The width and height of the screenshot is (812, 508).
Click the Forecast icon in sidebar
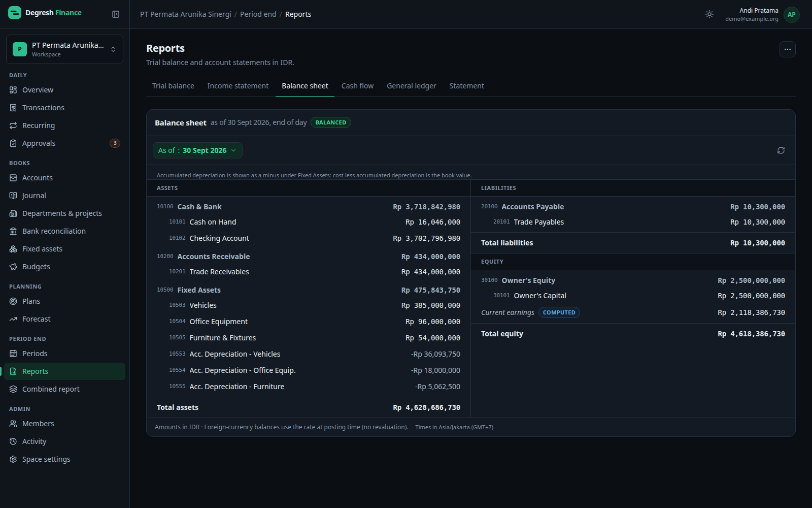tap(13, 319)
